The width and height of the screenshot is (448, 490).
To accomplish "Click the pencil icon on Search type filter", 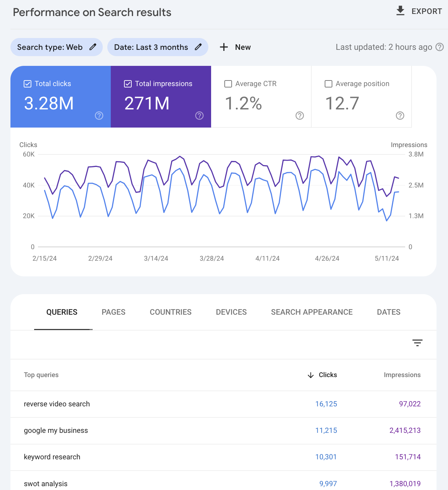I will 93,47.
